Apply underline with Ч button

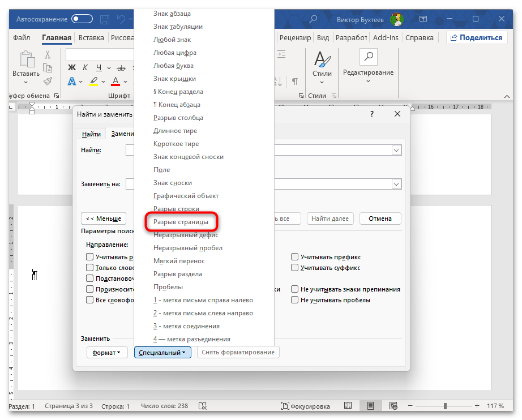99,68
